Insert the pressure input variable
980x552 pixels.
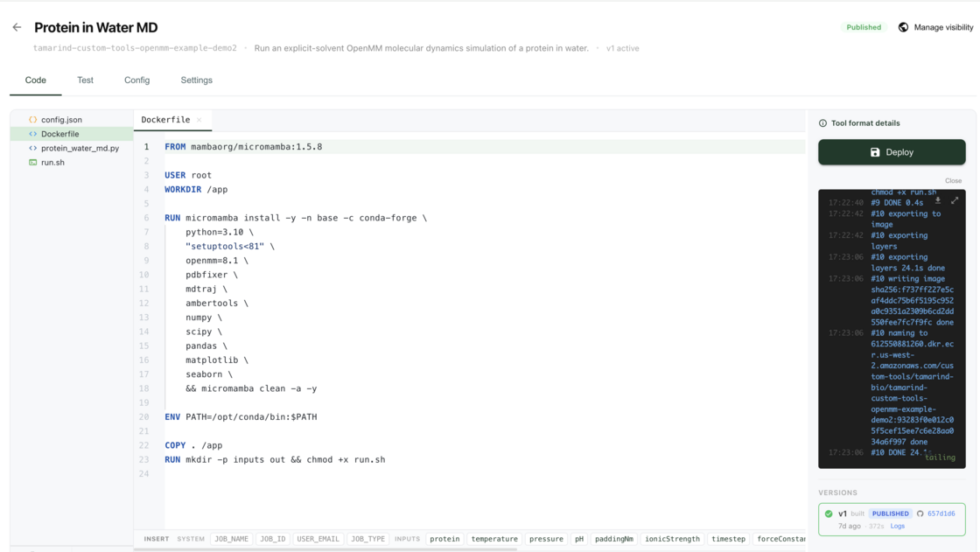(546, 539)
